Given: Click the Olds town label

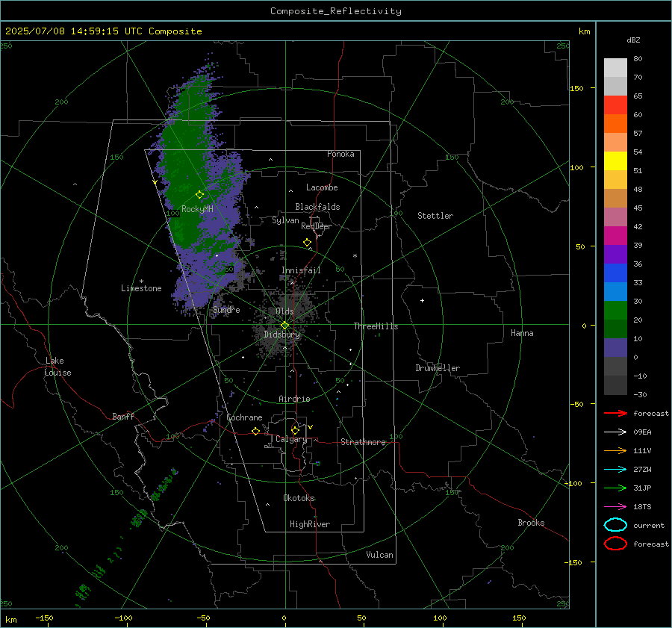Looking at the screenshot, I should coord(284,311).
